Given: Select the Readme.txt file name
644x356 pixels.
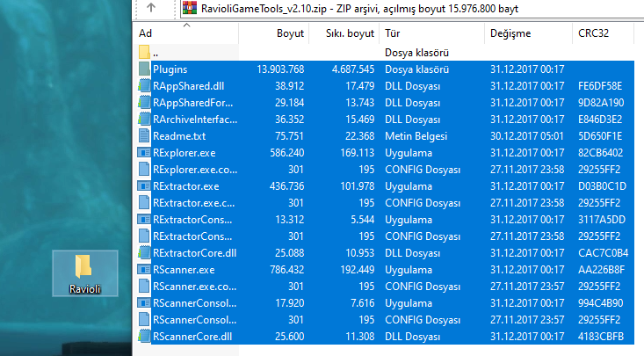Looking at the screenshot, I should coord(179,136).
